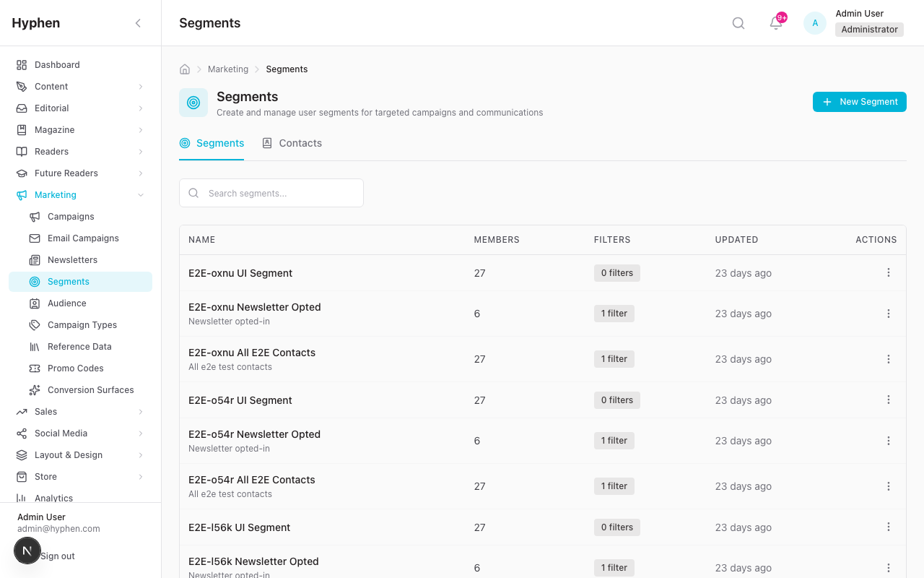Image resolution: width=924 pixels, height=578 pixels.
Task: Click the Sign out option
Action: (x=58, y=556)
